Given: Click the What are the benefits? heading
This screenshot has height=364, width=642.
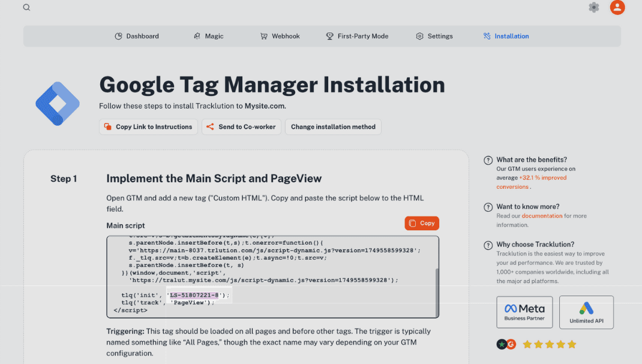Looking at the screenshot, I should point(532,160).
